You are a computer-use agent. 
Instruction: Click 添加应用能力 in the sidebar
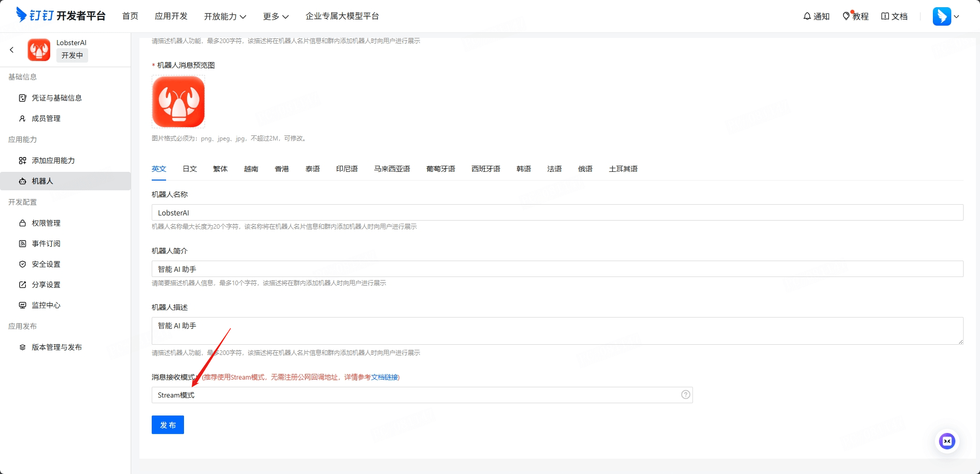point(52,160)
